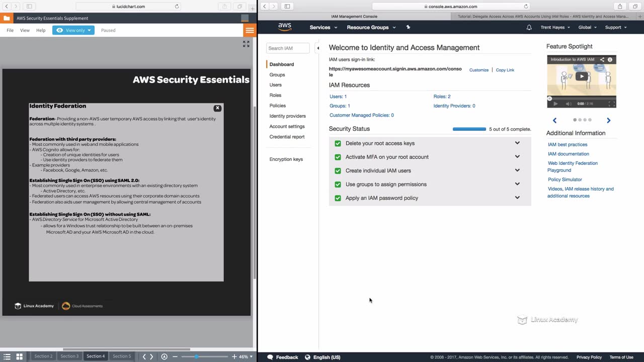Expand the 'Create individual IAM users' row chevron
The width and height of the screenshot is (644, 362).
(x=517, y=170)
